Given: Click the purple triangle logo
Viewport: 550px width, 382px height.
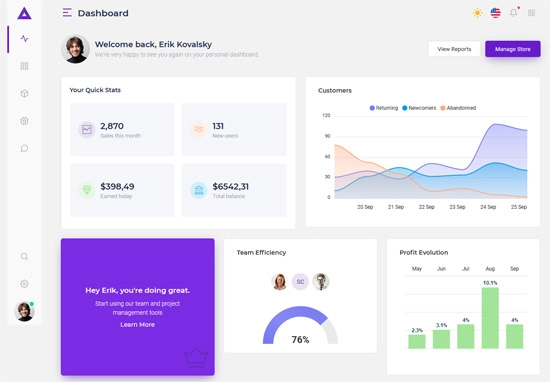Looking at the screenshot, I should (24, 13).
